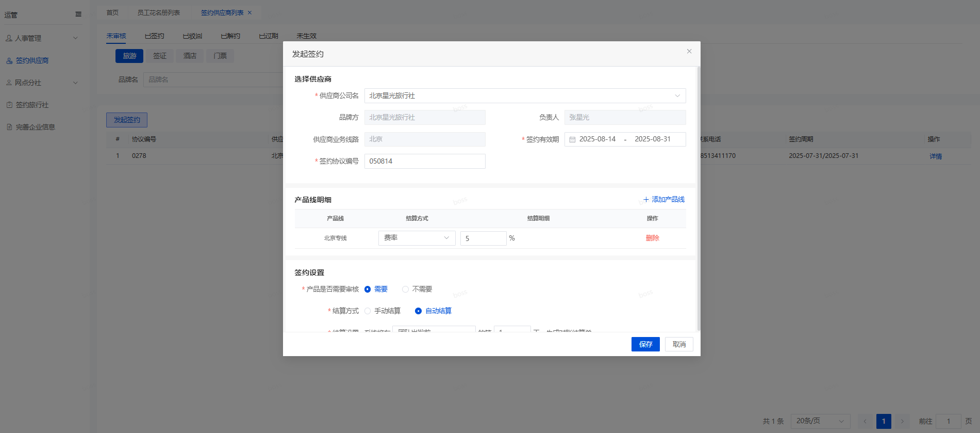Switch to the 已签约 status tab
Screen dimensions: 980x433
pyautogui.click(x=154, y=36)
